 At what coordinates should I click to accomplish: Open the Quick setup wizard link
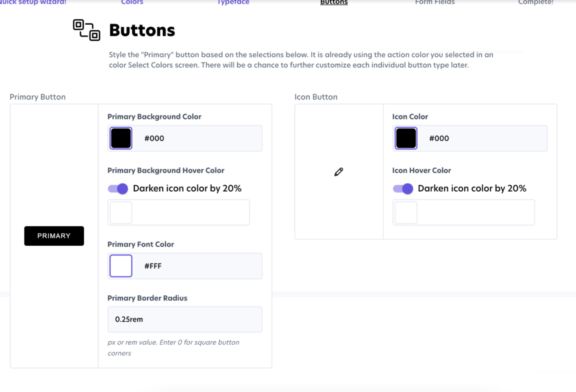pos(33,3)
